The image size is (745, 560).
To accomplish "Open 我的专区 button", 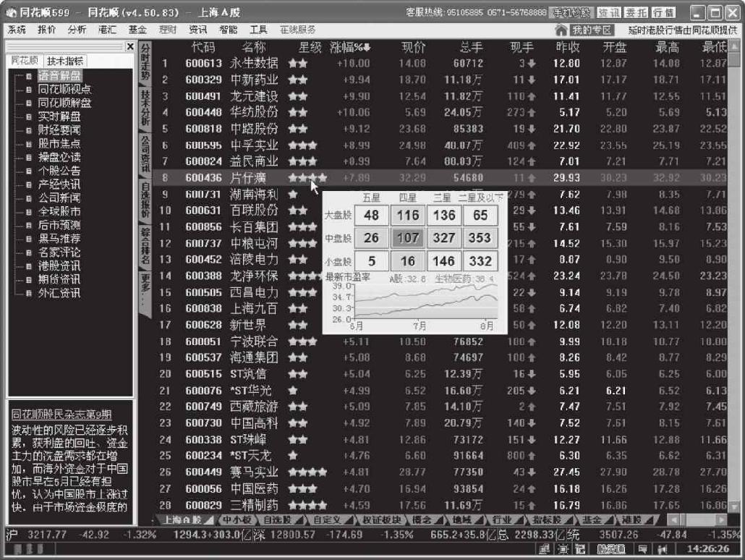I will [592, 30].
